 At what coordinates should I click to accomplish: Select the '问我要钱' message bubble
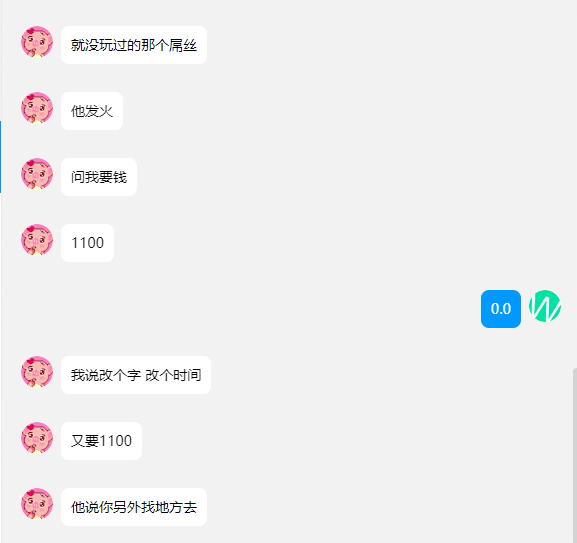99,177
